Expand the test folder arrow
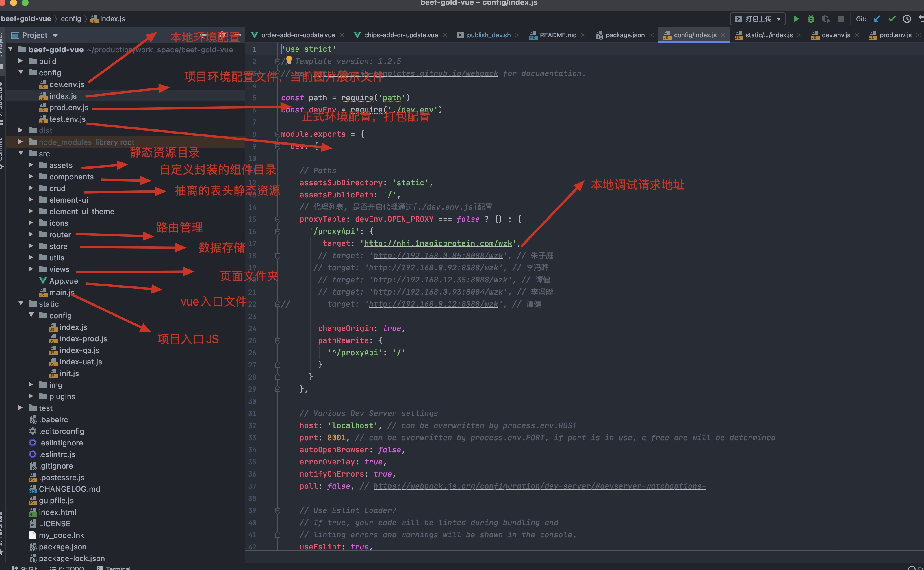Screen dimensions: 924x570 [x=20, y=408]
